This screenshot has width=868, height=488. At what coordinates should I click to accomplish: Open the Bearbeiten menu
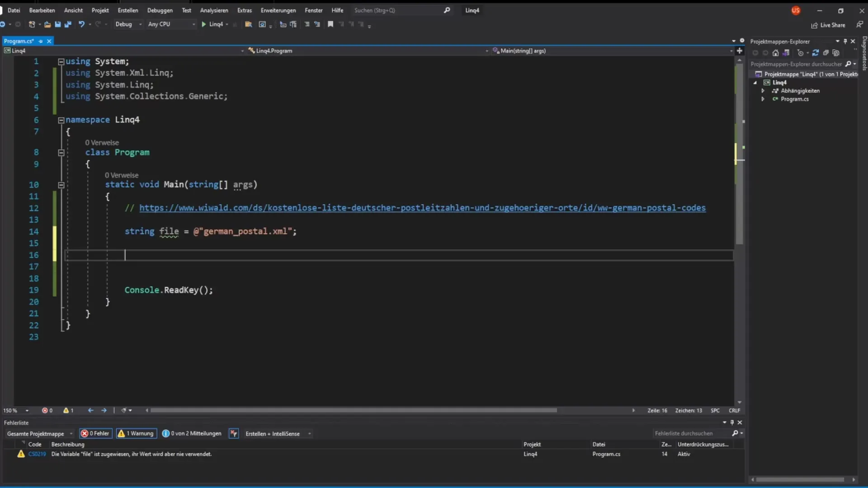[x=42, y=10]
